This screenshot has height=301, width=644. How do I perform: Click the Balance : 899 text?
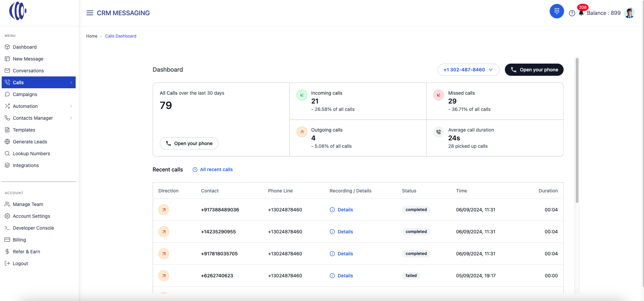click(604, 13)
